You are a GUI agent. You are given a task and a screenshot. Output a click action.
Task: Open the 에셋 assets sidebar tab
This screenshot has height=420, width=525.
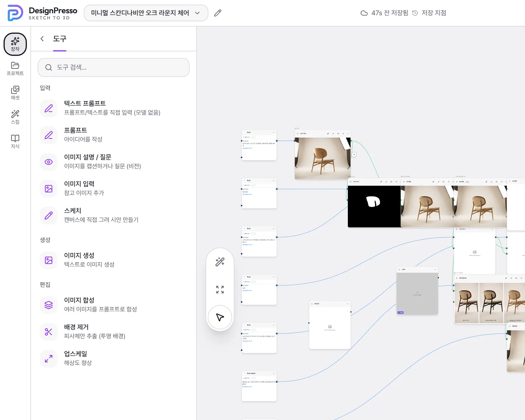point(15,93)
